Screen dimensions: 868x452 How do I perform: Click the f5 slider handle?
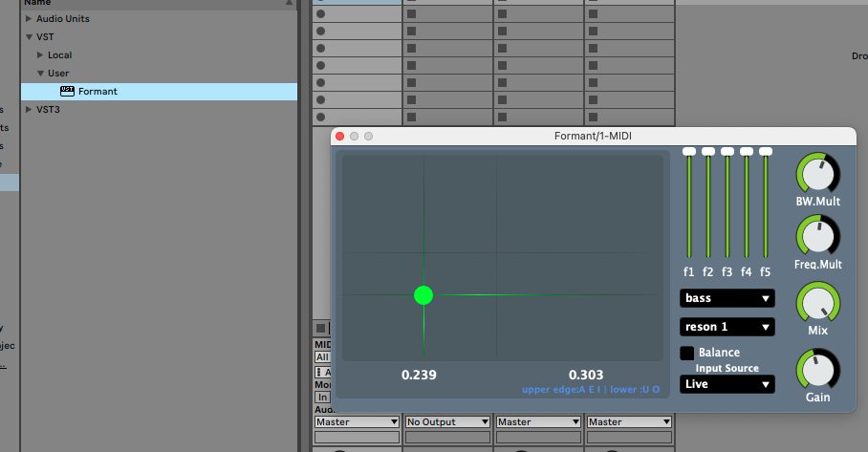pyautogui.click(x=765, y=152)
